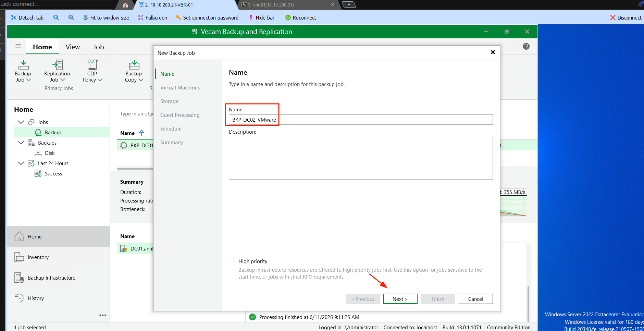644x331 pixels.
Task: Click the object search field
Action: click(136, 114)
